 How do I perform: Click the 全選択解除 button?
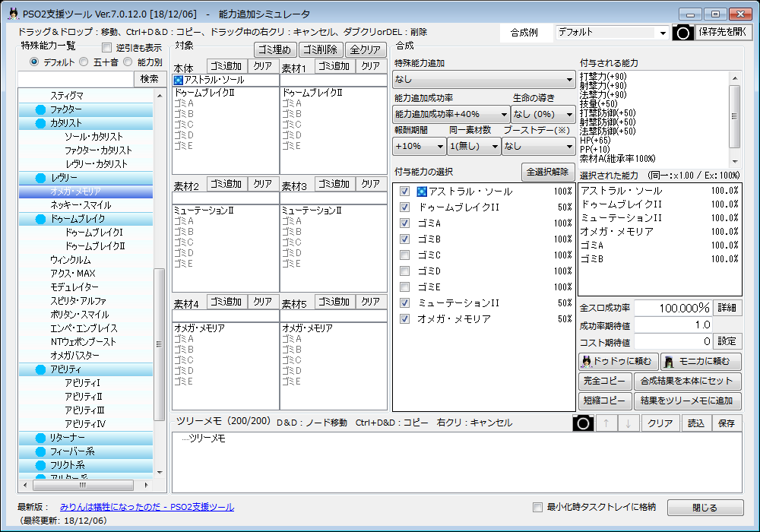coord(548,172)
